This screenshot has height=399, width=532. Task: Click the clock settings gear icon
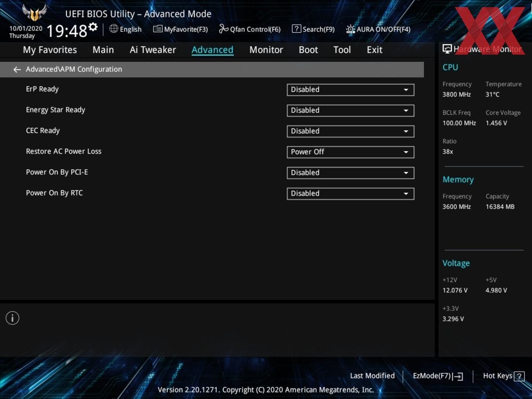(x=93, y=27)
